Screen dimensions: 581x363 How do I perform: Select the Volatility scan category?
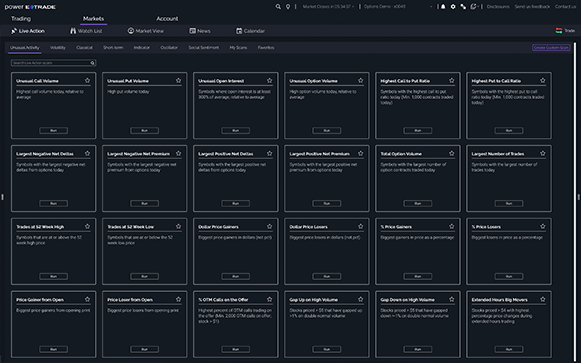click(58, 47)
